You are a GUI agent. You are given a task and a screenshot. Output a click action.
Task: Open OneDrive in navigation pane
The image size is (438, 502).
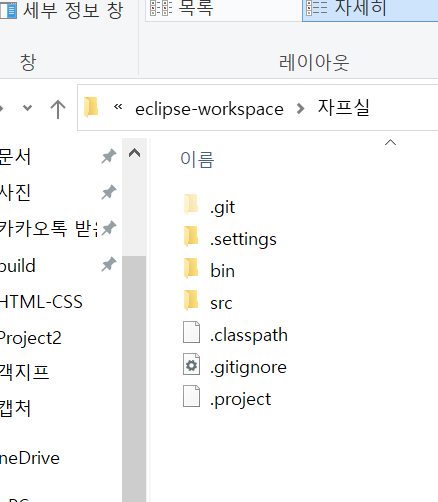click(29, 458)
